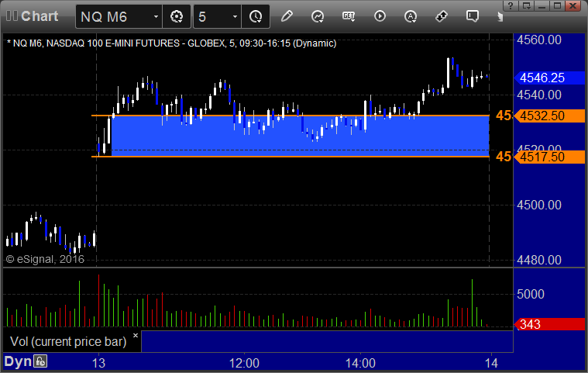Open the alerts A icon menu
The image size is (588, 373).
(x=411, y=16)
